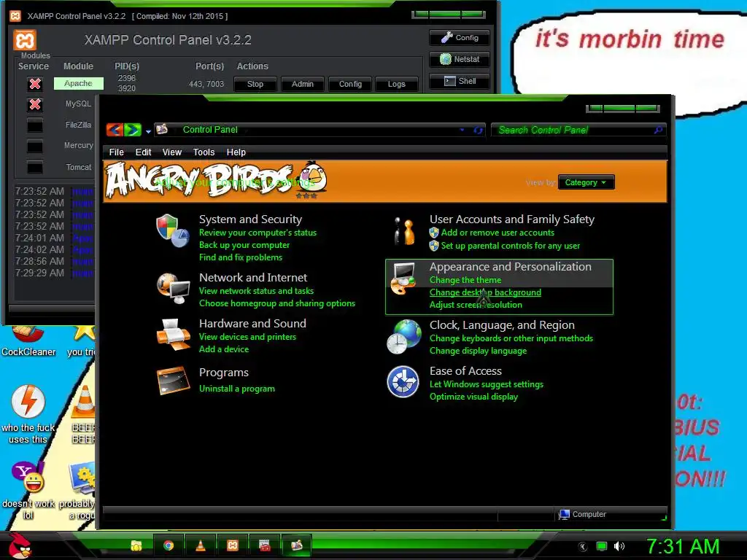Click 'Uninstall a program' link
The height and width of the screenshot is (560, 747).
(237, 389)
